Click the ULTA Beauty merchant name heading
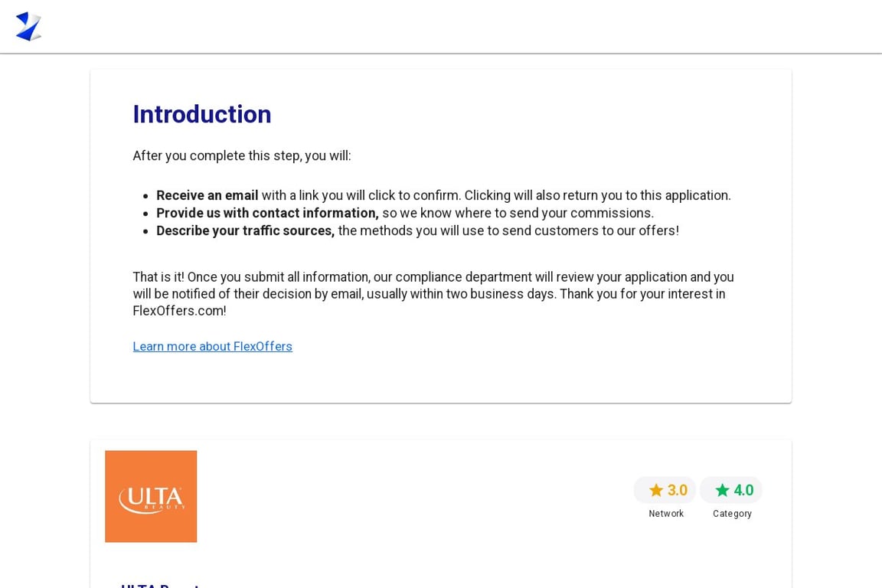The width and height of the screenshot is (882, 588). [162, 585]
